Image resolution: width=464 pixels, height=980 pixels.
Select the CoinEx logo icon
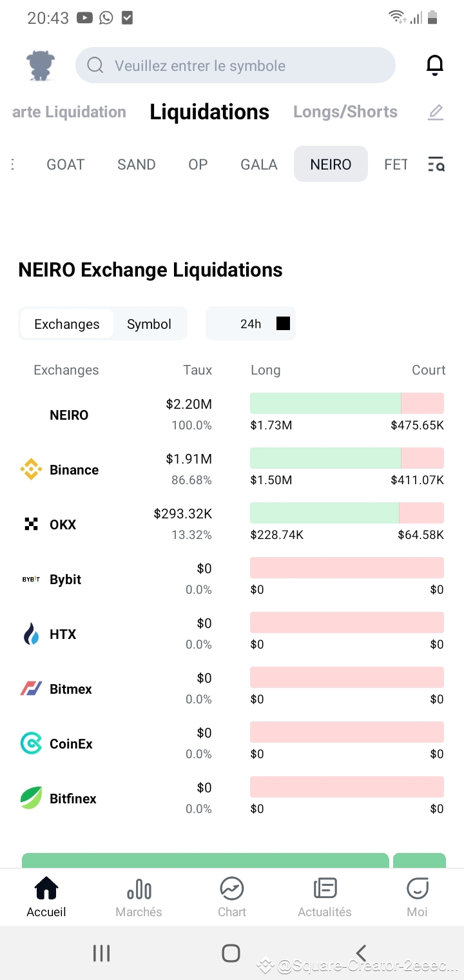pos(32,743)
